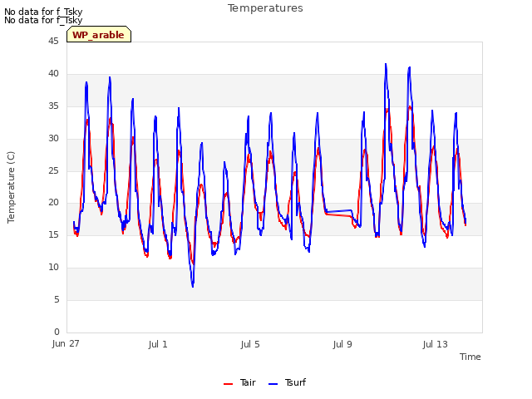Click the 25 y-axis value
This screenshot has width=532, height=399.
click(x=53, y=170)
